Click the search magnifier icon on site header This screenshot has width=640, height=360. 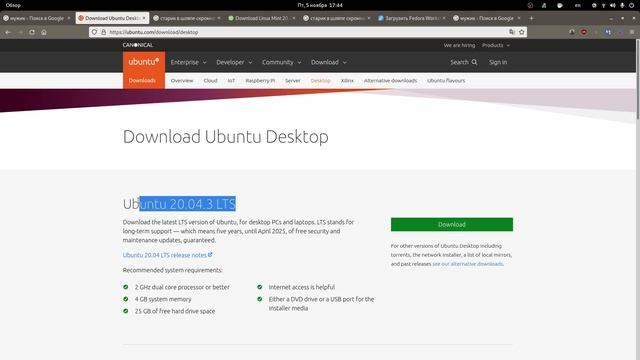pyautogui.click(x=474, y=62)
